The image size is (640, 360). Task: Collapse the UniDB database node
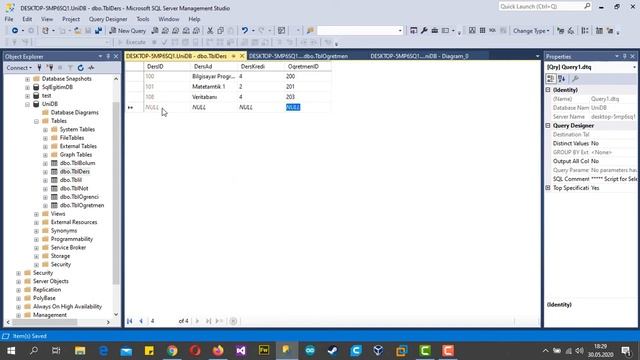coord(27,104)
